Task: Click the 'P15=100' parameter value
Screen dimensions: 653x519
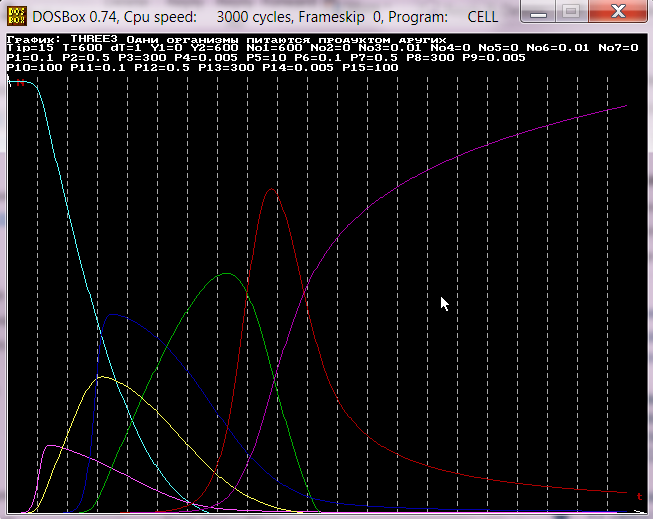Action: [x=370, y=68]
